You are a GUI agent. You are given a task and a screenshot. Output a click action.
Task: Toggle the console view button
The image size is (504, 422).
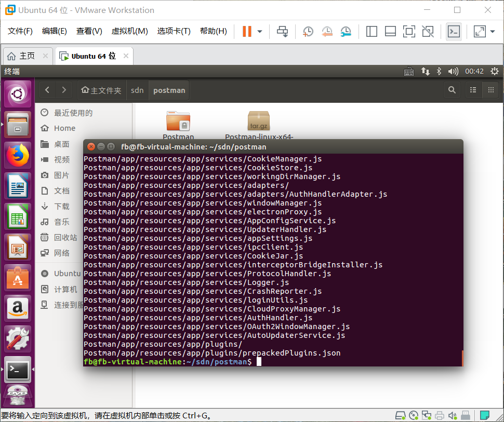point(454,32)
